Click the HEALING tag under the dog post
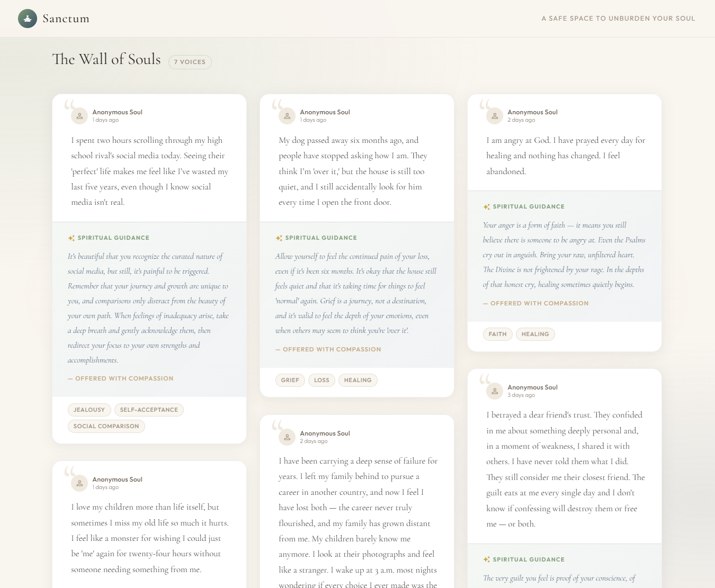The image size is (715, 588). pyautogui.click(x=358, y=380)
